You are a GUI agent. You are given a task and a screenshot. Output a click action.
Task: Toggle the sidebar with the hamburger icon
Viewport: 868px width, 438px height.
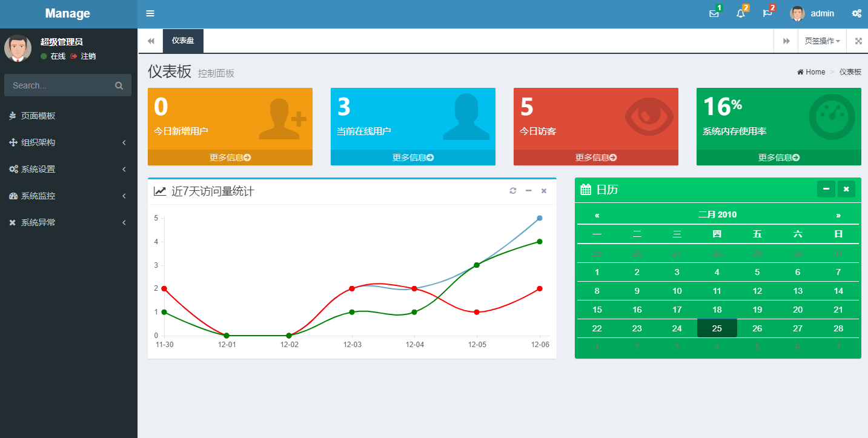point(150,13)
